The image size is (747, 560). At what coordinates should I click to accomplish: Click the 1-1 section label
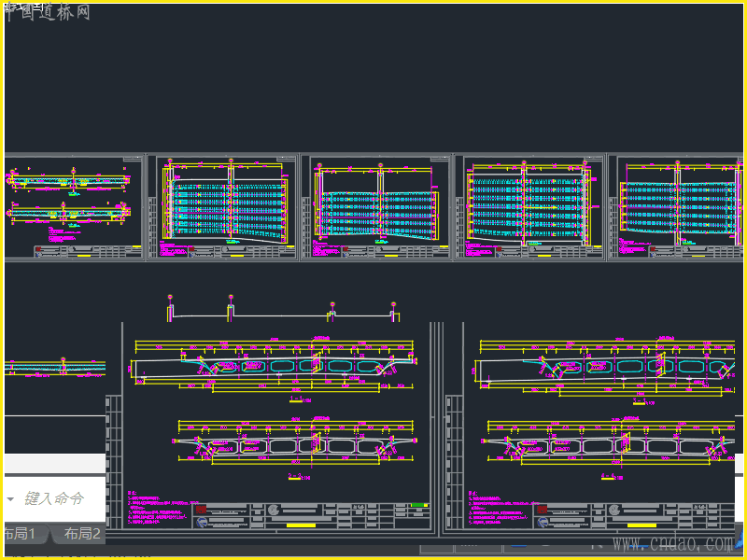[x=296, y=399]
